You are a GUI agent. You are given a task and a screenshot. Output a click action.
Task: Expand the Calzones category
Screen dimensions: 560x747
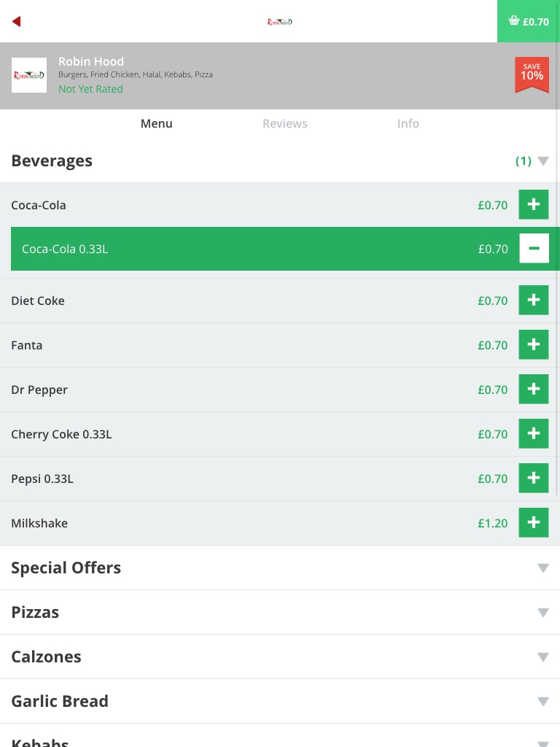542,657
